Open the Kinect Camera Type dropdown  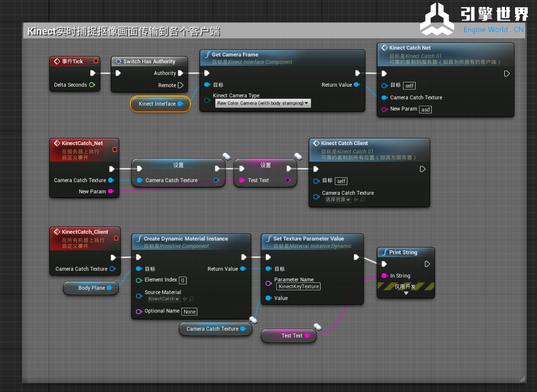click(x=263, y=103)
